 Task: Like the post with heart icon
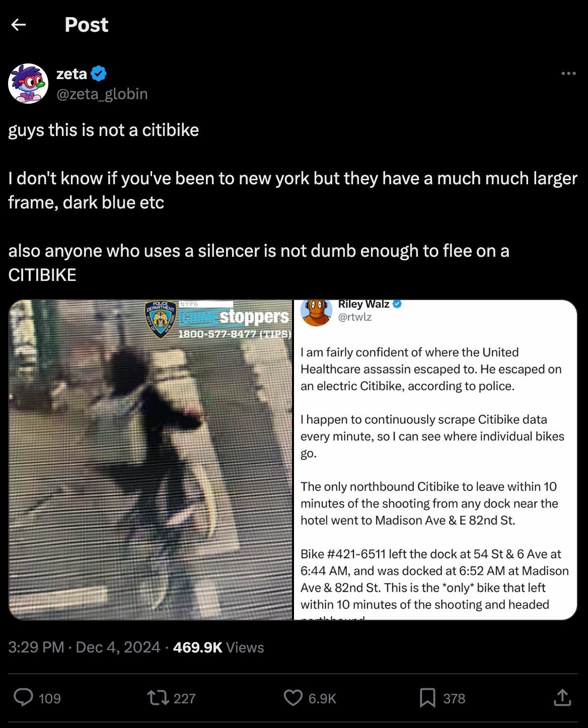(x=293, y=698)
